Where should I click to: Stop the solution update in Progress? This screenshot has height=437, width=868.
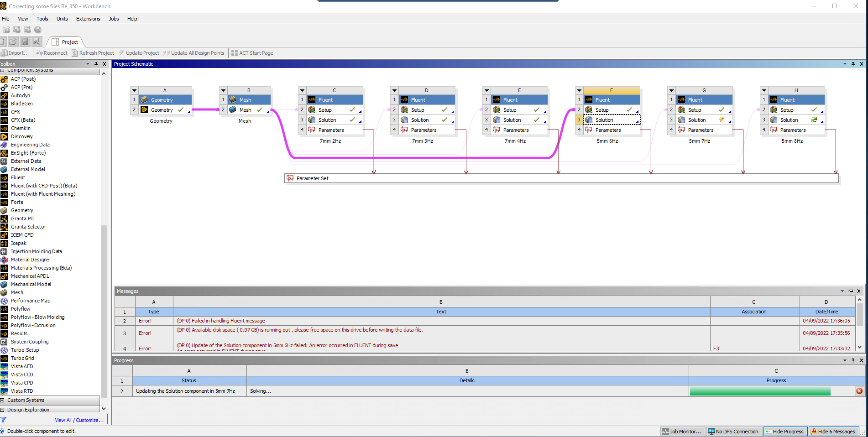(x=859, y=391)
